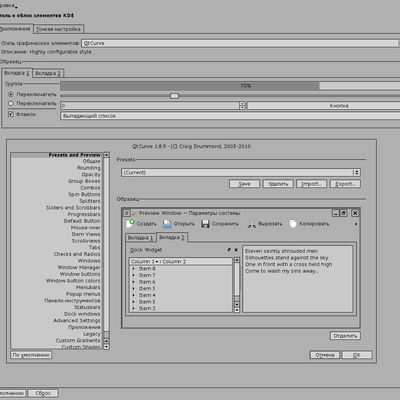400x400 pixels.
Task: Click the Создать toolbar icon in preview
Action: [x=130, y=224]
